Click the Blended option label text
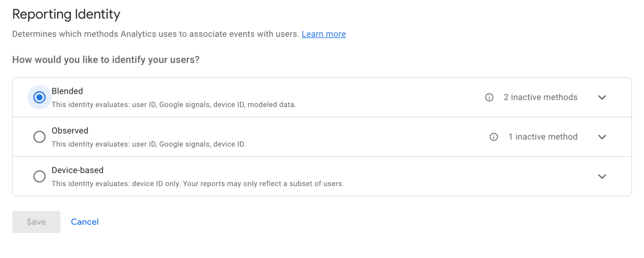 pos(67,91)
